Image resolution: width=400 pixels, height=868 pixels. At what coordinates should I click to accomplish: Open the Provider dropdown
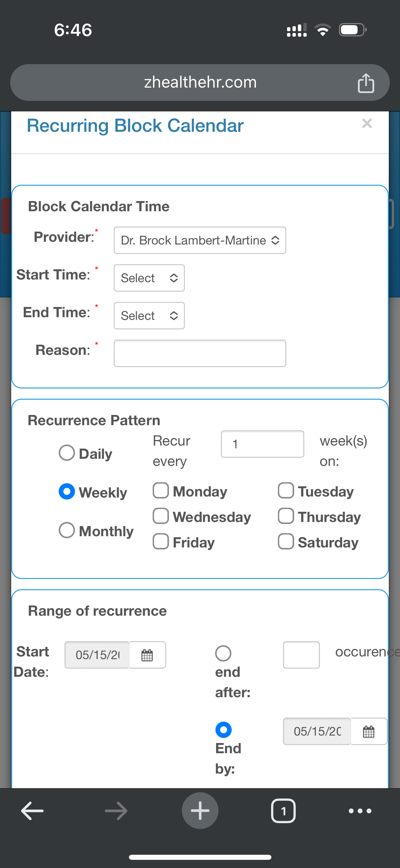tap(200, 240)
